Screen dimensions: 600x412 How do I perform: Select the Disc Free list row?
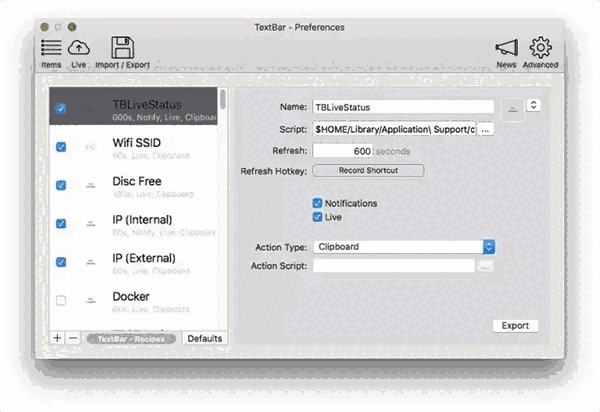[x=133, y=186]
